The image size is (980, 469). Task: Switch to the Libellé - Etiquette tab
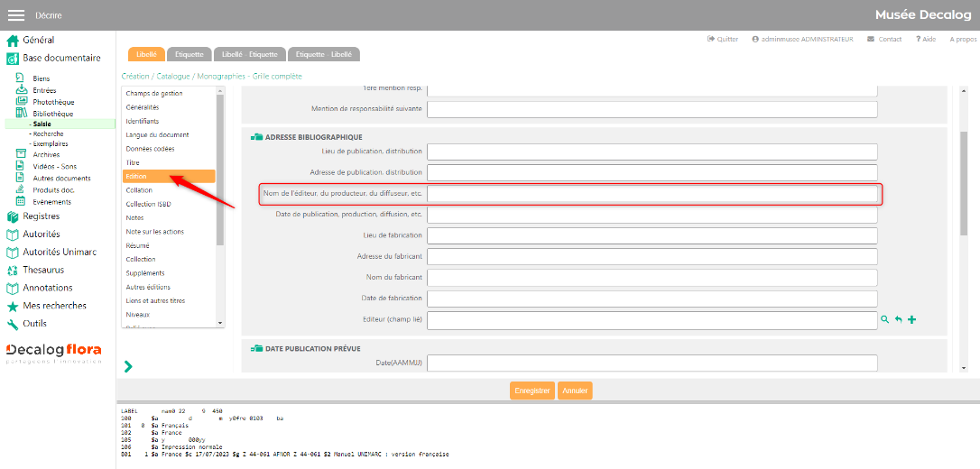tap(250, 55)
